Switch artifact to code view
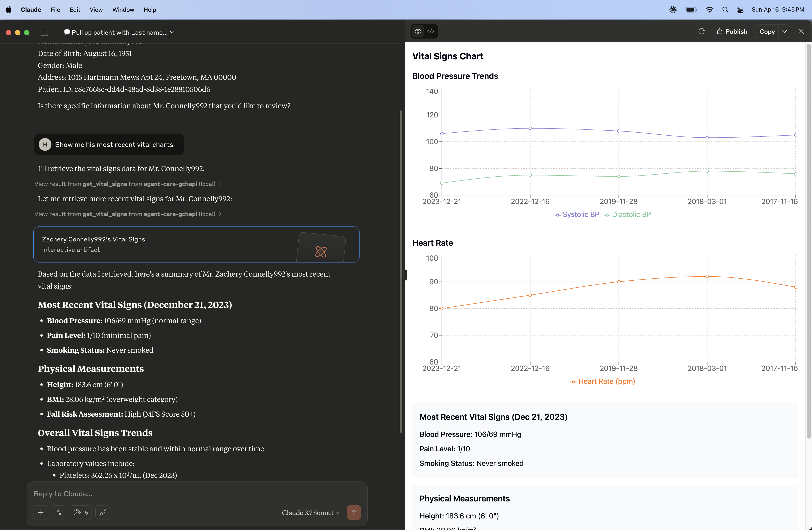Screen dimensions: 812x530 [x=431, y=32]
